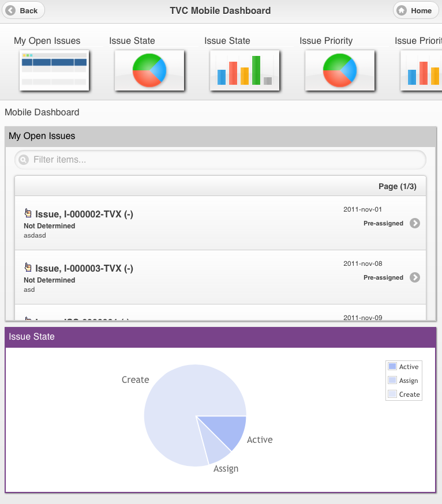Select the Issue Priority pie chart thumbnail
Viewport: 442px width, 504px height.
[340, 70]
